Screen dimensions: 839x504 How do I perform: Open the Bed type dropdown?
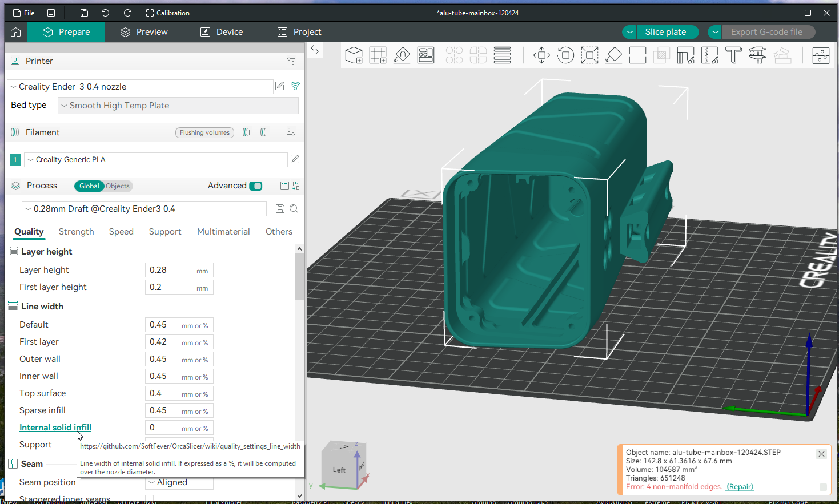(x=178, y=106)
